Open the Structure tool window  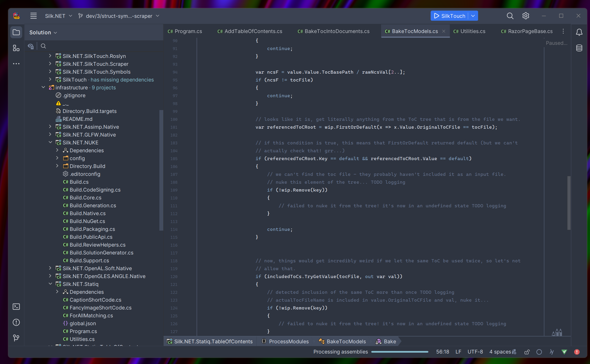[x=16, y=48]
